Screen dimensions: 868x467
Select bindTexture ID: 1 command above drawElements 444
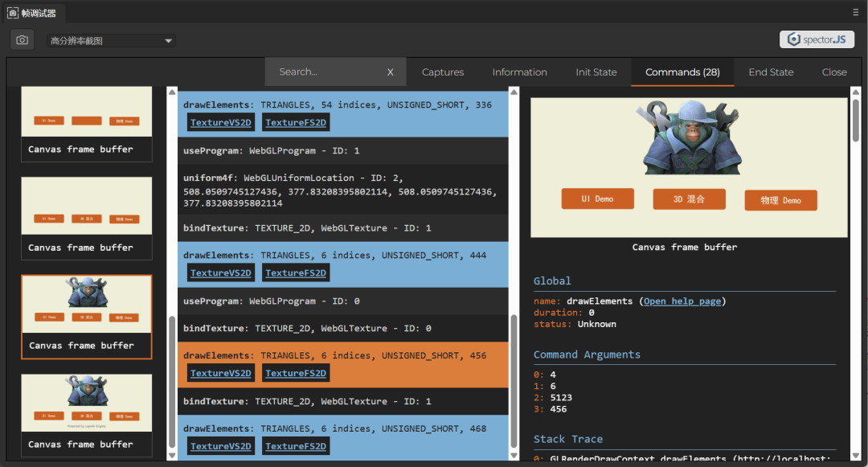pyautogui.click(x=342, y=228)
